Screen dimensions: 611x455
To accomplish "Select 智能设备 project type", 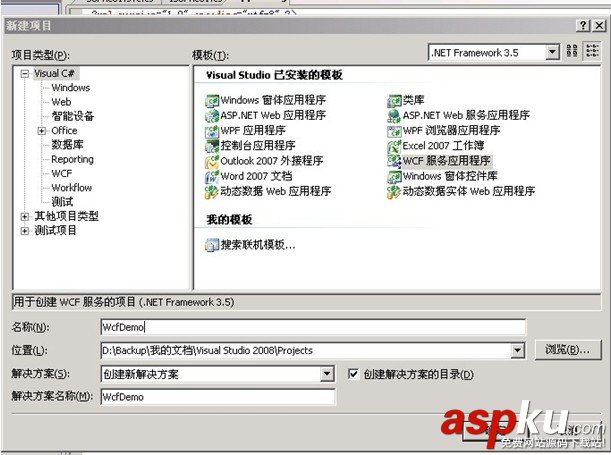I will click(72, 116).
